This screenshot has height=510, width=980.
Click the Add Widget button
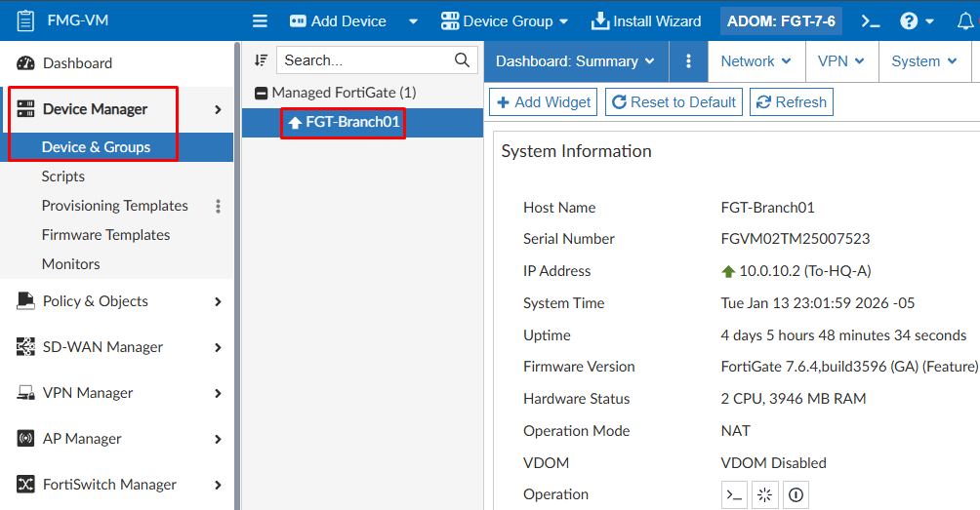(543, 101)
